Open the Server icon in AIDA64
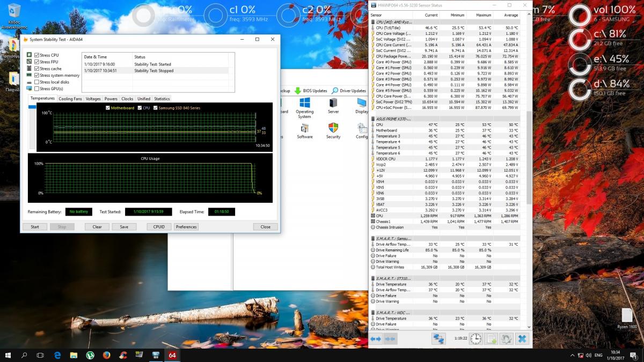The width and height of the screenshot is (644, 362). (333, 105)
